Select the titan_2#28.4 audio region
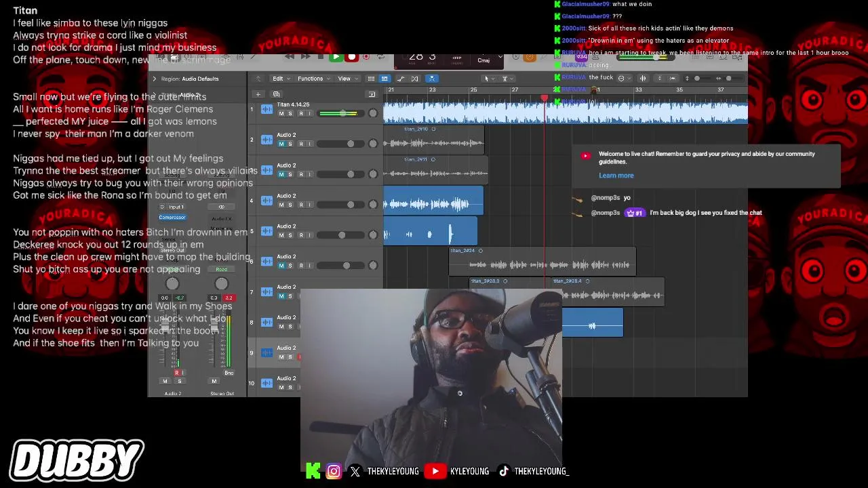The width and height of the screenshot is (868, 488). [607, 292]
